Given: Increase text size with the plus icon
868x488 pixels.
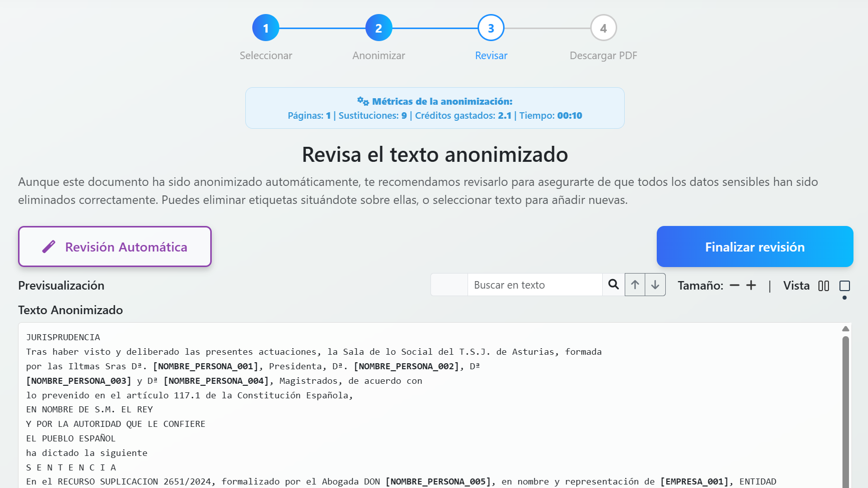Looking at the screenshot, I should [751, 285].
